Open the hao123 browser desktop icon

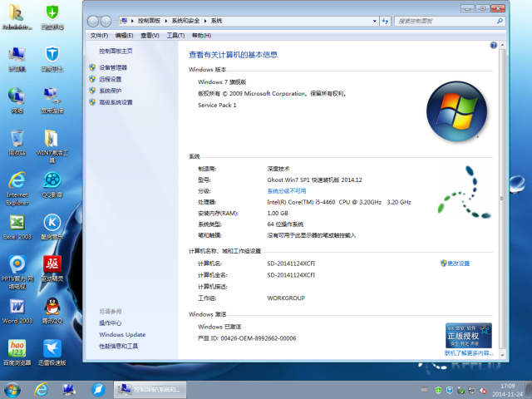[17, 352]
